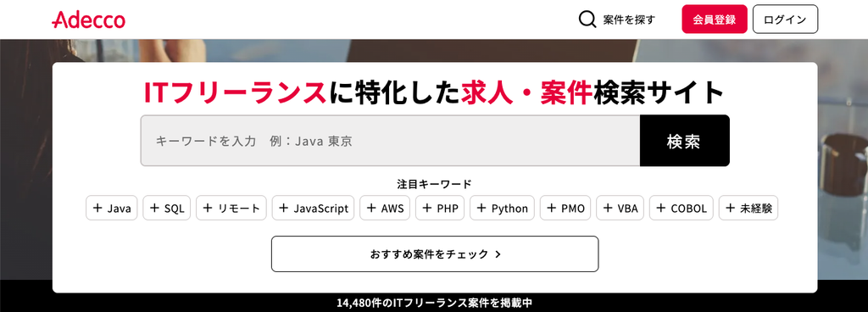Screen dimensions: 868x312
Task: Open the ログイン button
Action: click(x=785, y=19)
